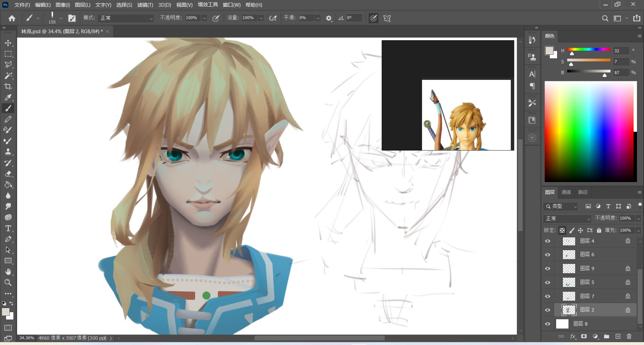Screen dimensions: 644x345
Task: Select the 林克.psd document tab
Action: [x=62, y=32]
